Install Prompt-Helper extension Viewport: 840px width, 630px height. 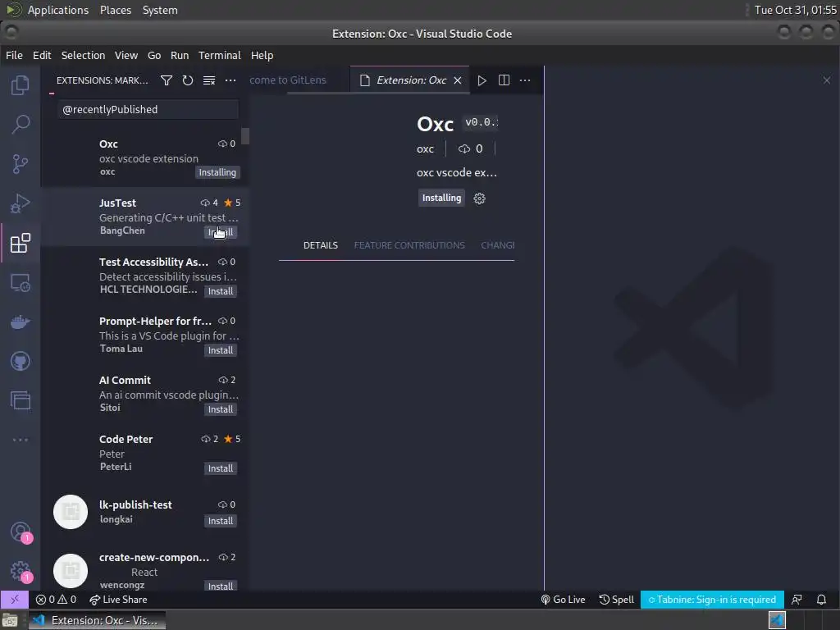221,350
